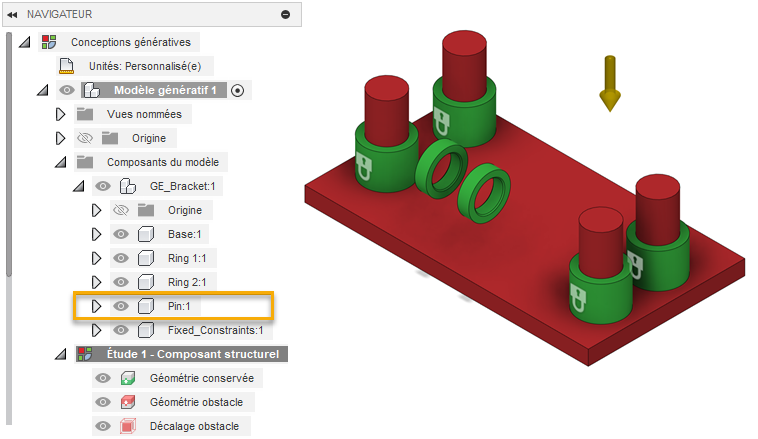Expand the Vues nommées folder

[60, 114]
